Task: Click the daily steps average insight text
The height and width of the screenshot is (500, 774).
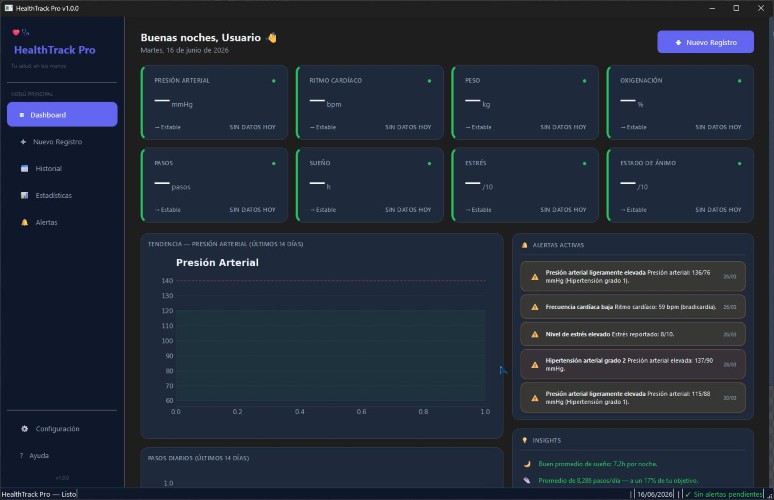Action: pos(618,480)
